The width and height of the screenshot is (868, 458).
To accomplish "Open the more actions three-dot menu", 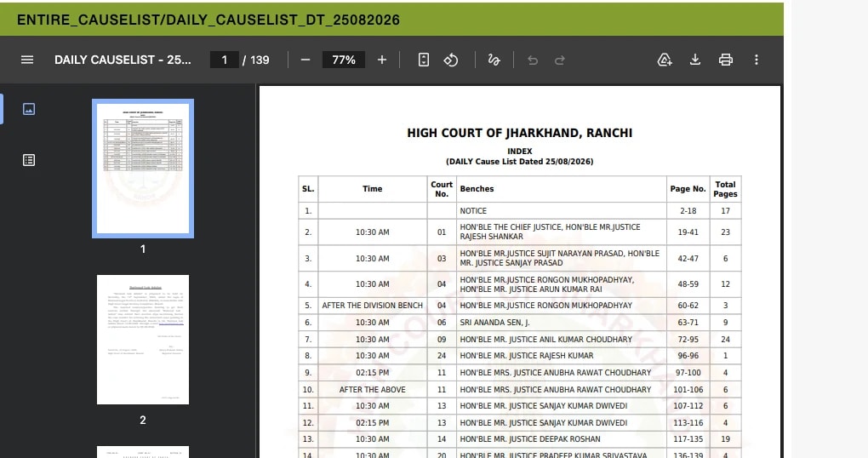I will [x=757, y=60].
